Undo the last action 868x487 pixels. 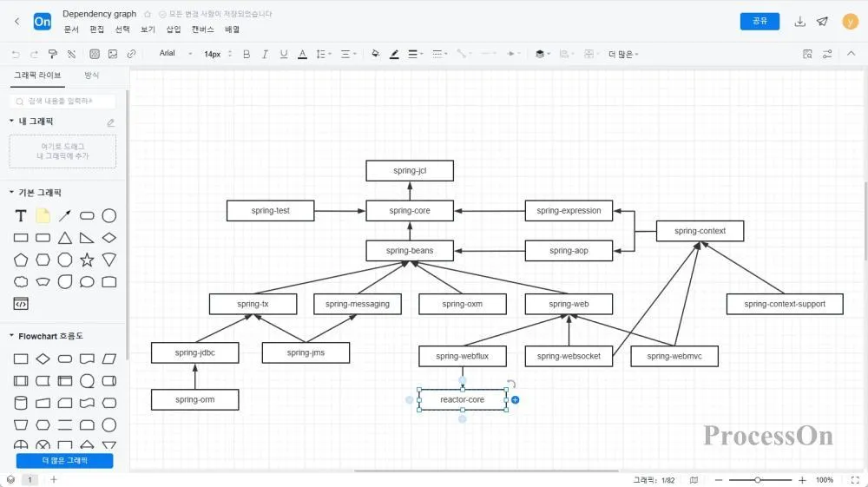tap(16, 54)
